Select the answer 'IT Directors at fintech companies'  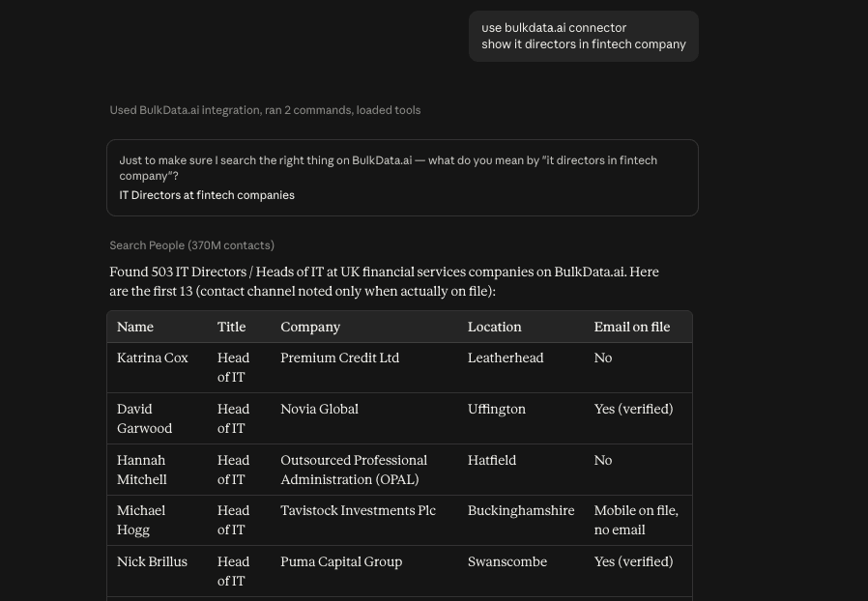(207, 195)
